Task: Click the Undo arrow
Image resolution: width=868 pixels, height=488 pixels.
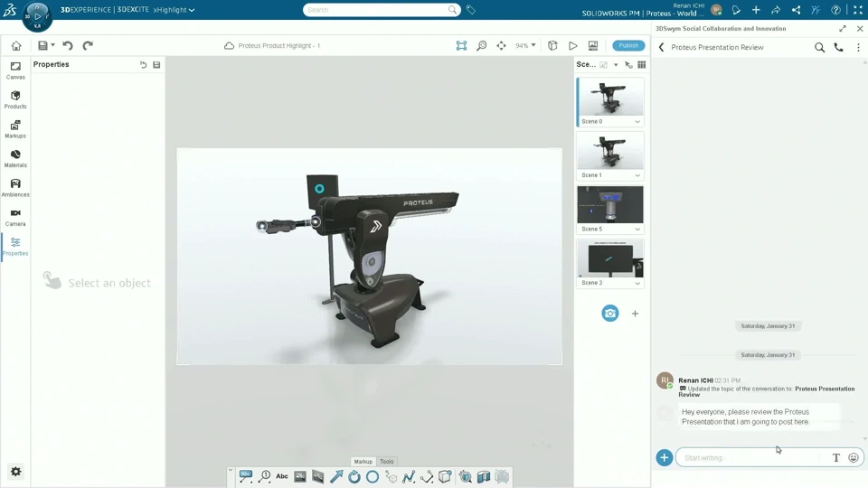Action: click(68, 45)
